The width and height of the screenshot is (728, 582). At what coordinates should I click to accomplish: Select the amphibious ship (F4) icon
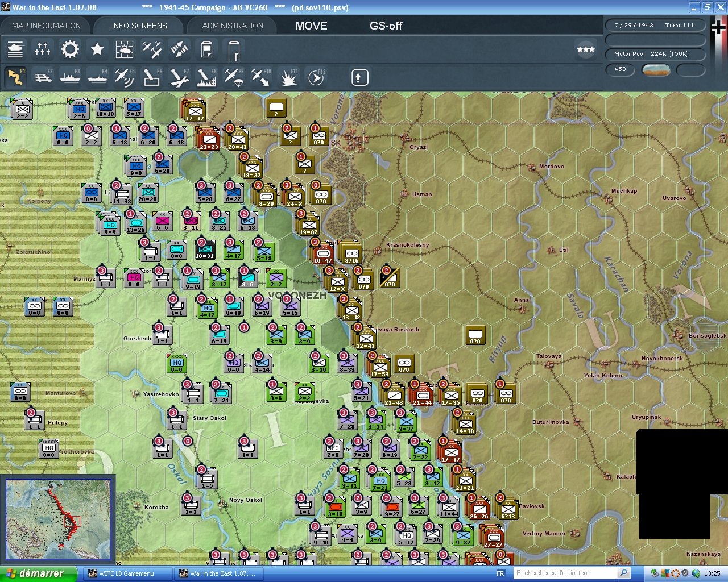(x=98, y=77)
